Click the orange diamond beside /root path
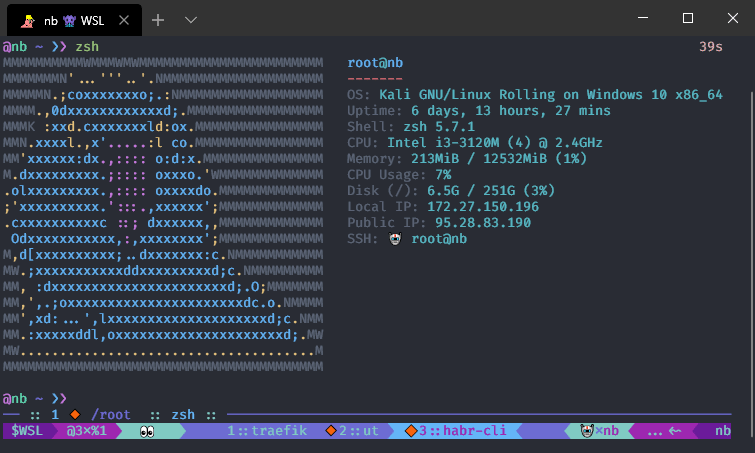 pyautogui.click(x=75, y=414)
